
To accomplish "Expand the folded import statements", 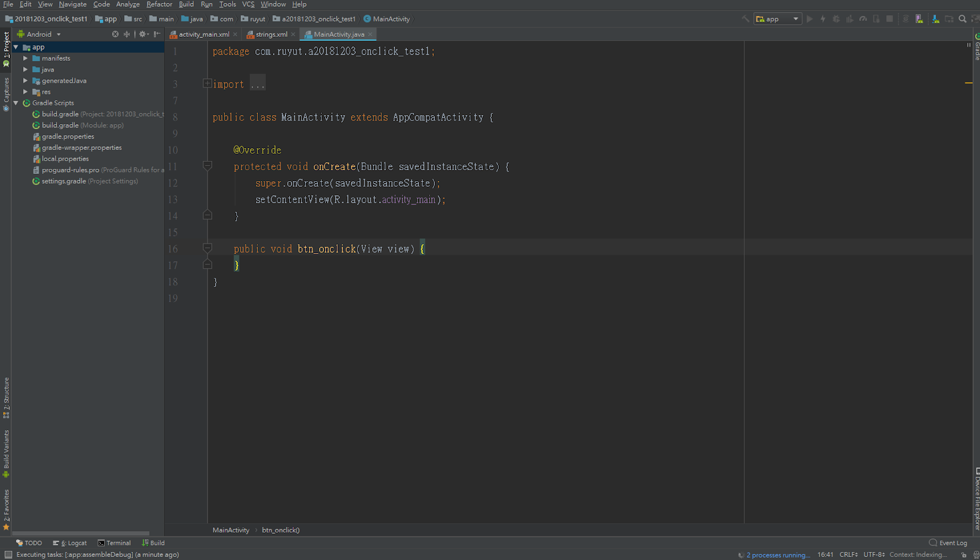I will pyautogui.click(x=207, y=83).
